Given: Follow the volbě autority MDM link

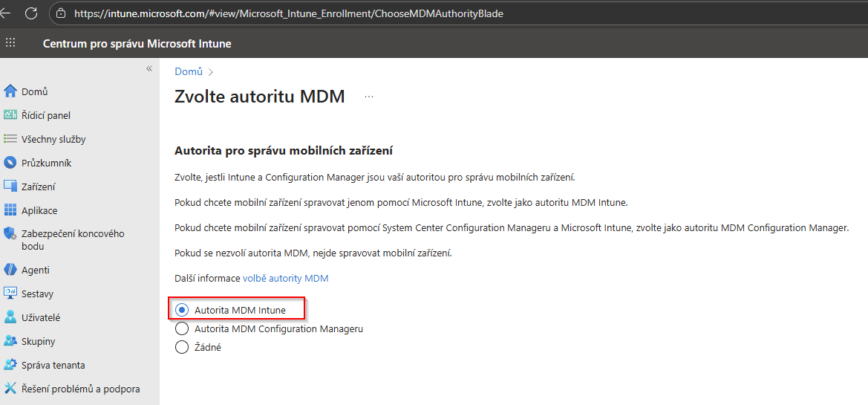Looking at the screenshot, I should click(x=285, y=279).
